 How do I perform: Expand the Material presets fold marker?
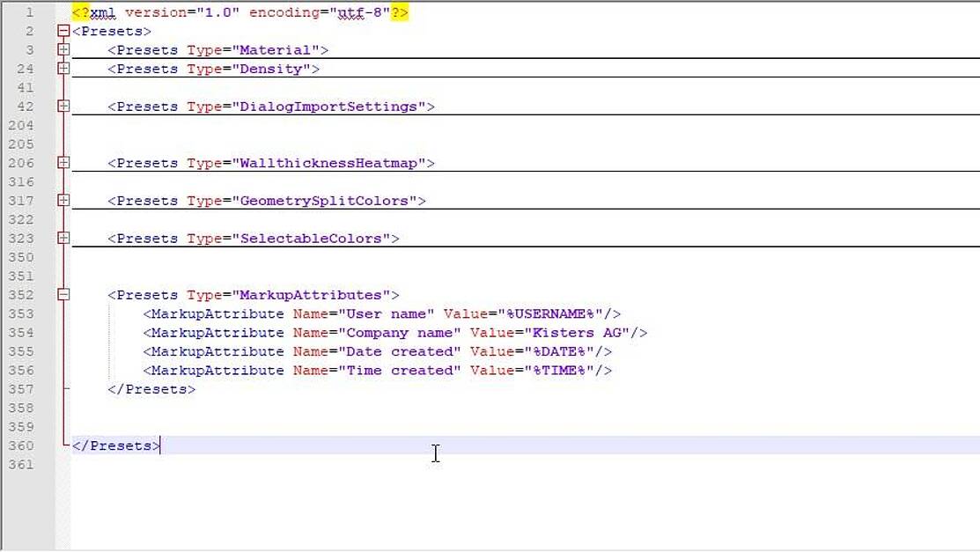pos(63,50)
